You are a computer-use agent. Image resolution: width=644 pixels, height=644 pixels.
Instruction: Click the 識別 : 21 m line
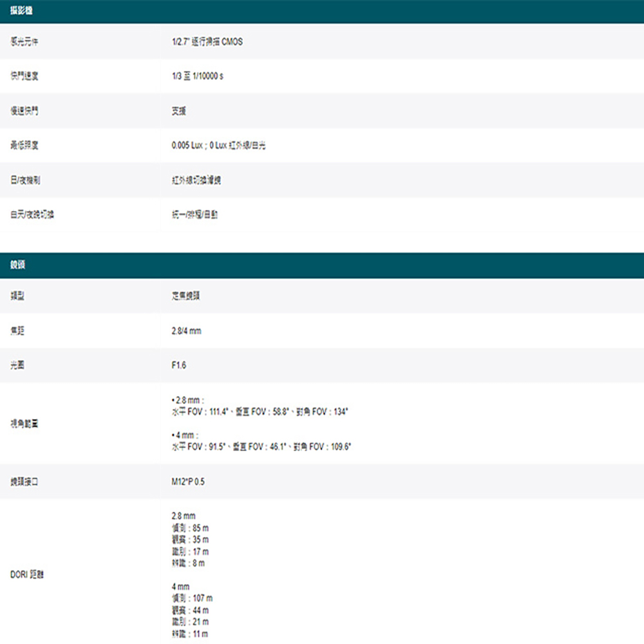190,621
